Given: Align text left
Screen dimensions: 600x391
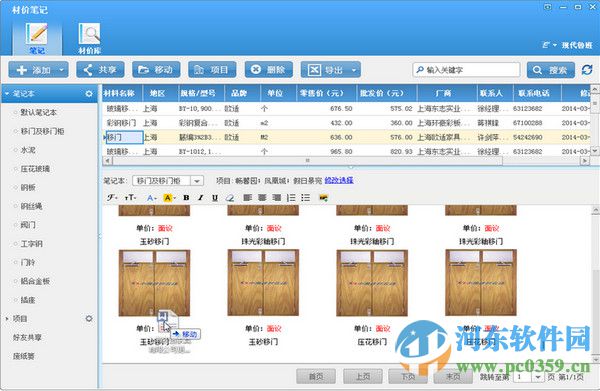Looking at the screenshot, I should [x=248, y=198].
